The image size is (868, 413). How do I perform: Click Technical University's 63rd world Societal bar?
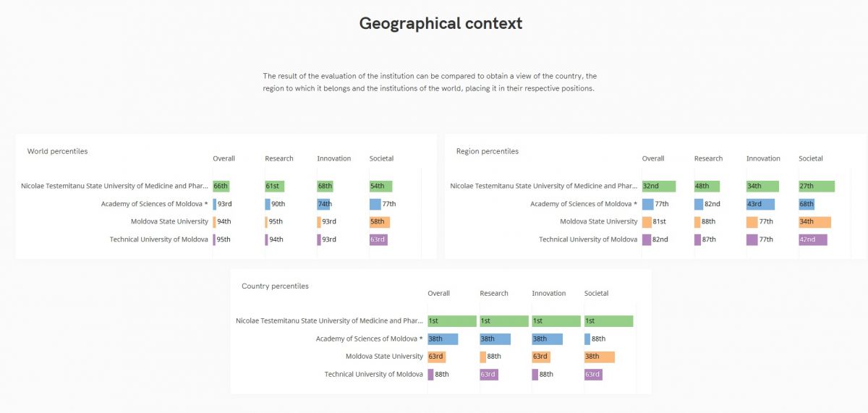[378, 239]
